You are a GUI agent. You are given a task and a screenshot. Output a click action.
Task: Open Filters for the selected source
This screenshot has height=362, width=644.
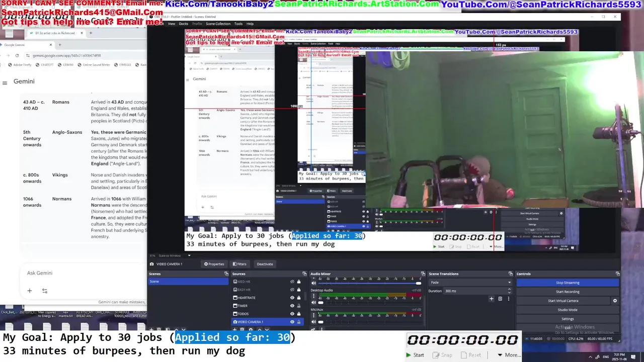[x=239, y=264]
